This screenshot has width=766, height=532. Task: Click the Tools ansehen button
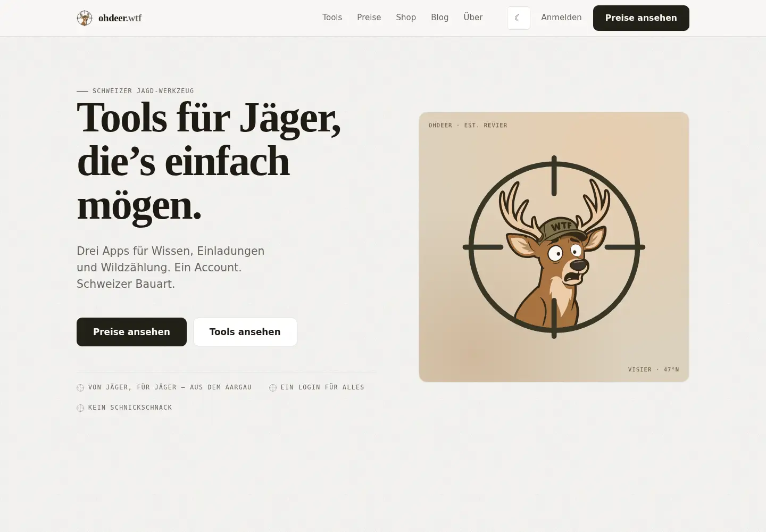click(245, 332)
